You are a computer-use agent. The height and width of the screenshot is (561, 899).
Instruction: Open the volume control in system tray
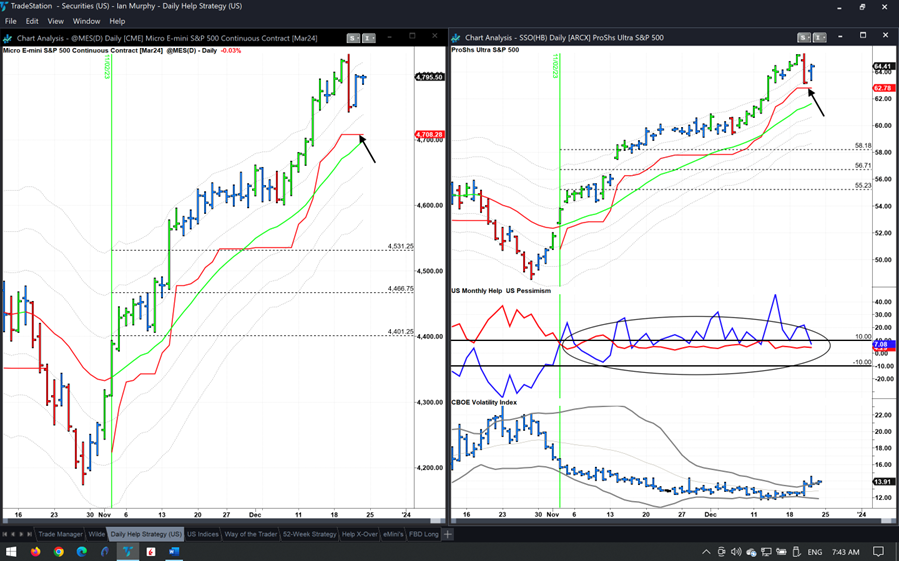[736, 552]
